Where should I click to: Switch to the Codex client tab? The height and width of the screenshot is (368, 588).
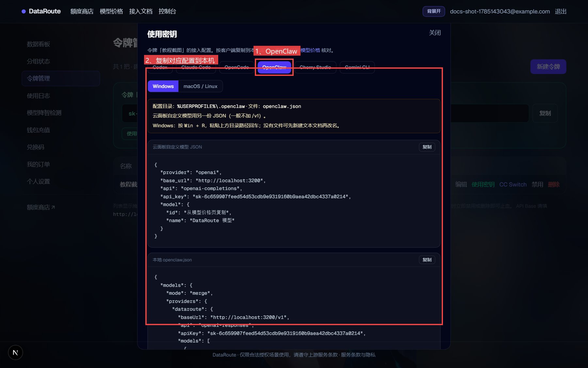[x=160, y=67]
